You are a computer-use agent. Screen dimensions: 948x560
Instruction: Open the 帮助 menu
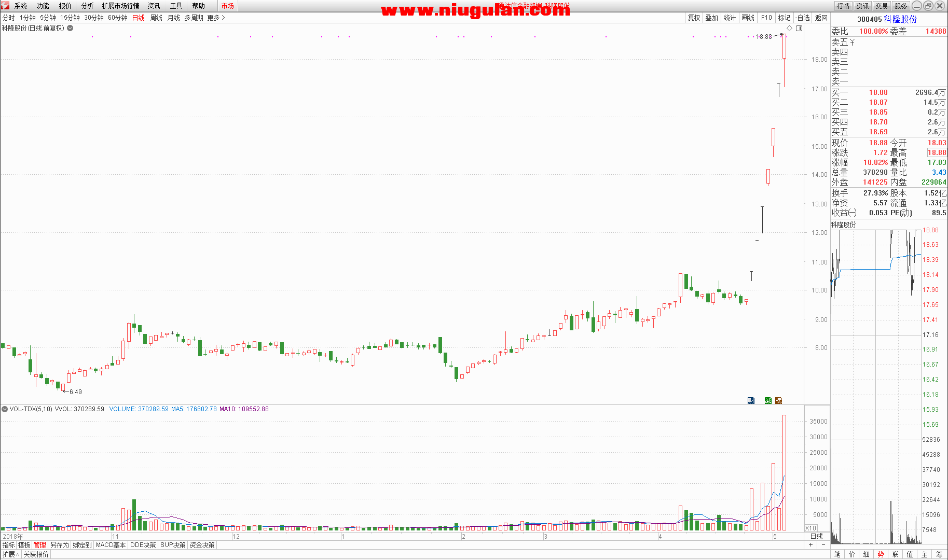199,6
